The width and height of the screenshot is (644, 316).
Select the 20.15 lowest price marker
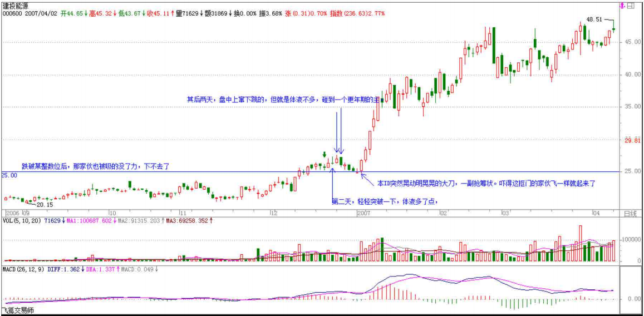point(45,205)
